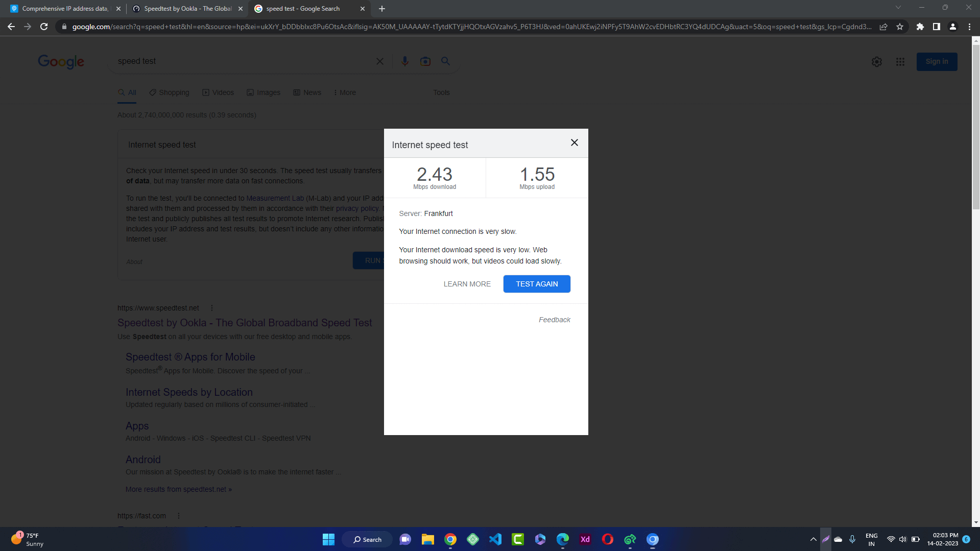This screenshot has height=551, width=980.
Task: Reload the page with the refresh icon
Action: point(44,27)
